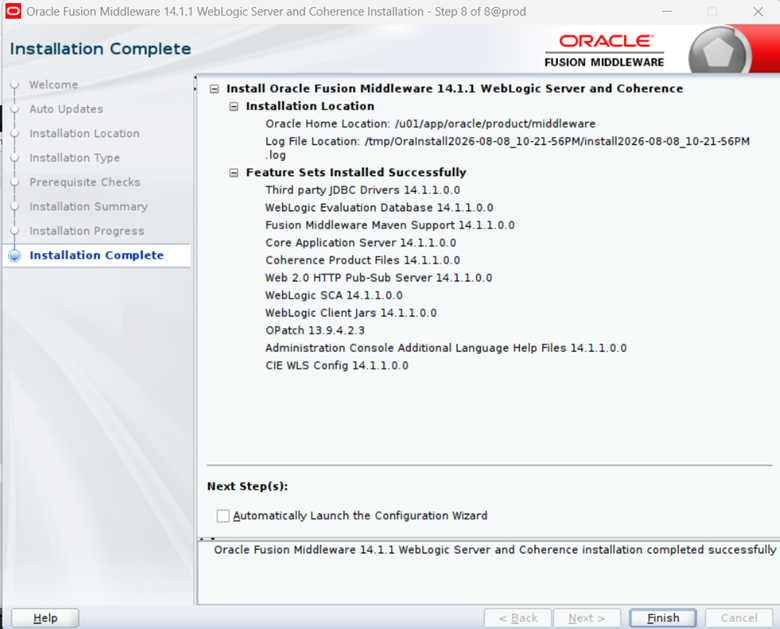Select Web 2.0 HTTP Pub-Sub Server row
Image resolution: width=780 pixels, height=629 pixels.
click(x=379, y=278)
